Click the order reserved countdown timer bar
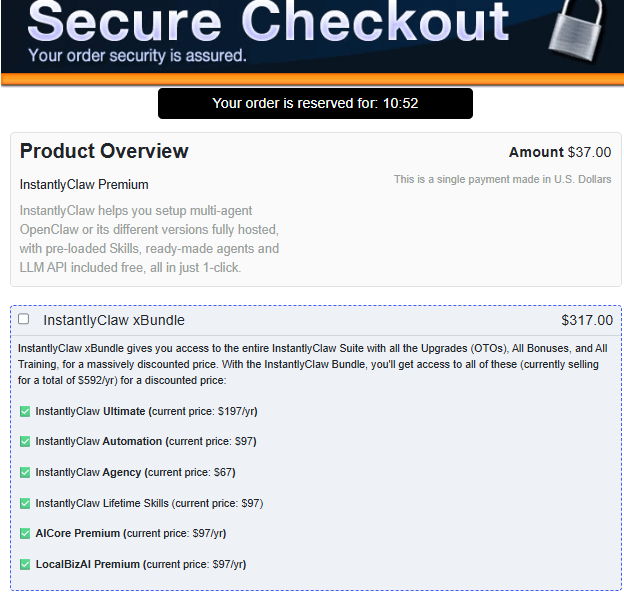624x595 pixels. (315, 103)
